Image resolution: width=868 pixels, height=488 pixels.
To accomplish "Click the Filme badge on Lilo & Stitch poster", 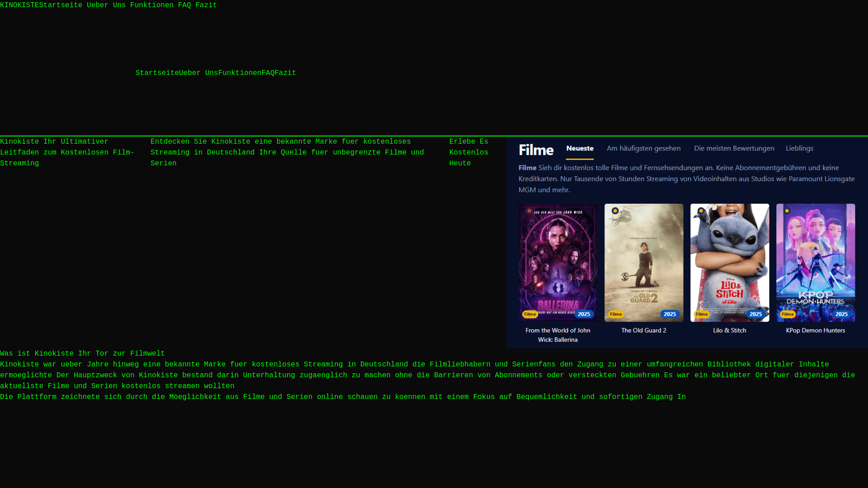I will tap(702, 314).
